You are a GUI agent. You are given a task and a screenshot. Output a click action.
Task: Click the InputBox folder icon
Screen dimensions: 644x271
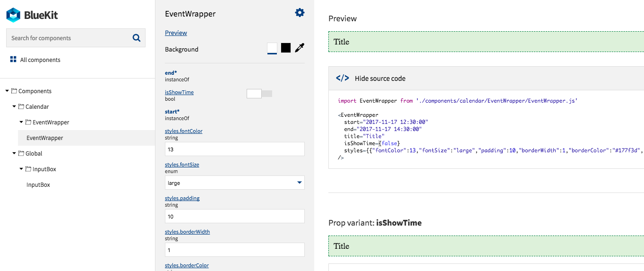pos(28,169)
